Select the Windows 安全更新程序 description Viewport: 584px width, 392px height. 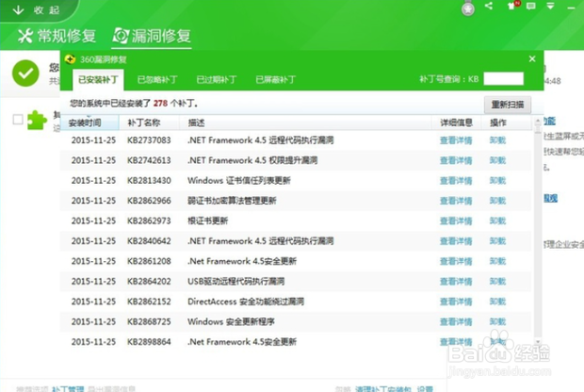pos(231,321)
